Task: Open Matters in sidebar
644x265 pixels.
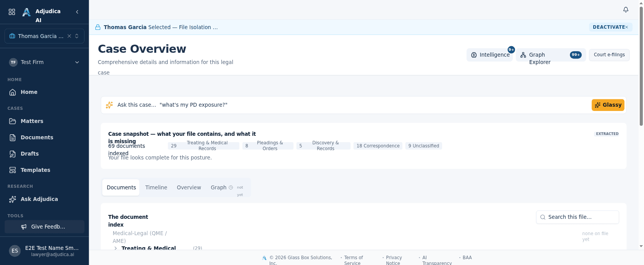Action: click(45, 121)
